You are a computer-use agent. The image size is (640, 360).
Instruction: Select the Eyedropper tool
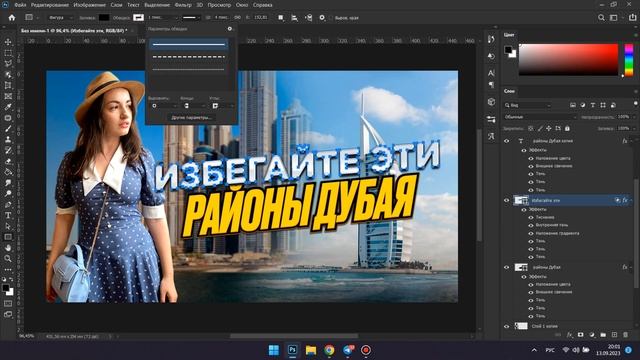pyautogui.click(x=8, y=107)
